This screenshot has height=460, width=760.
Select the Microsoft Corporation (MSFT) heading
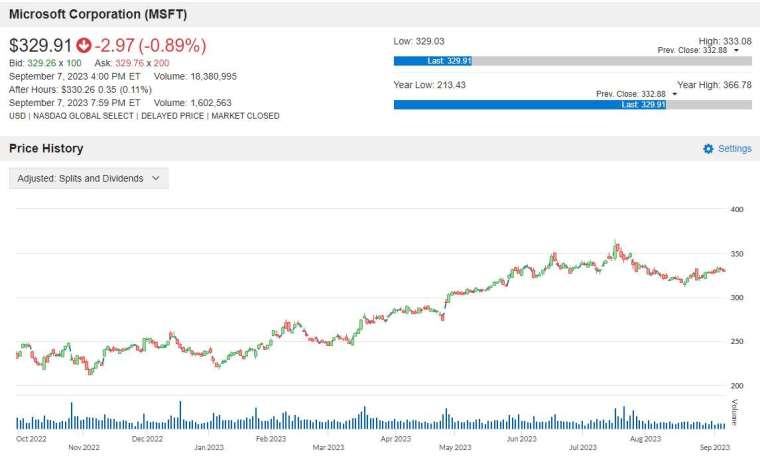pyautogui.click(x=98, y=14)
